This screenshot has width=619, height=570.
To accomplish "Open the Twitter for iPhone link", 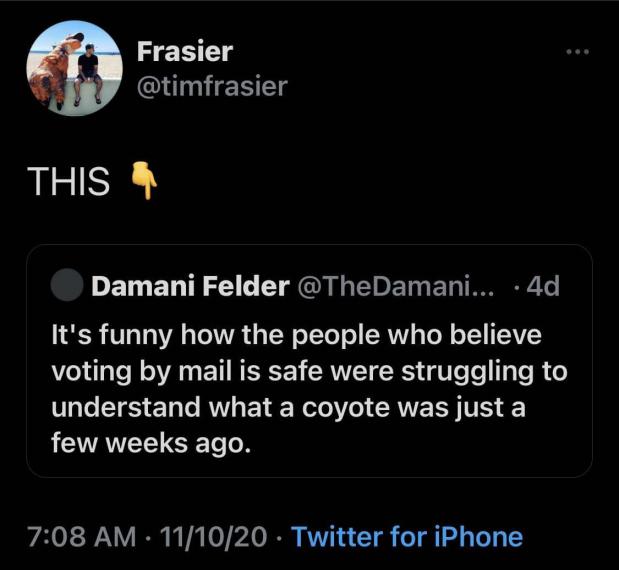I will click(x=407, y=537).
